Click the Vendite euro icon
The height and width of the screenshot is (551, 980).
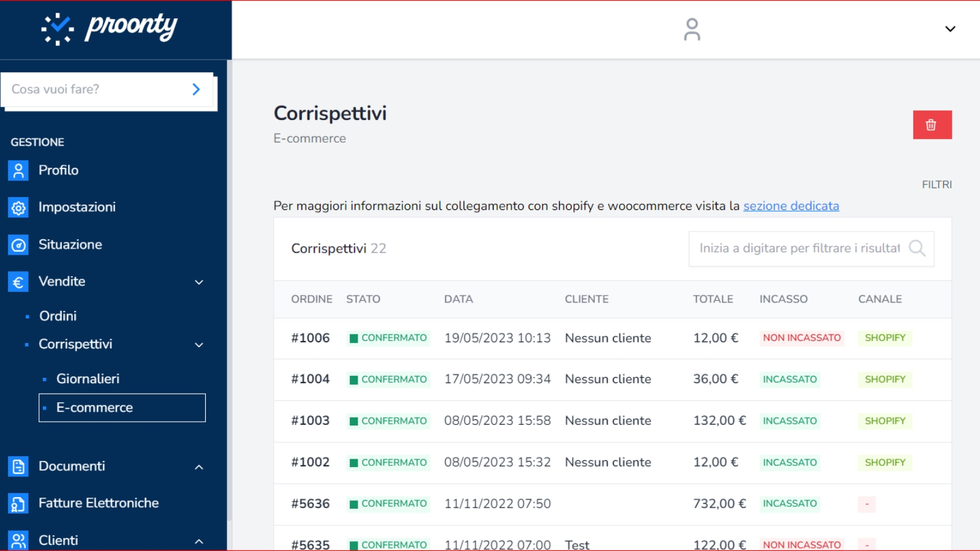(x=18, y=282)
